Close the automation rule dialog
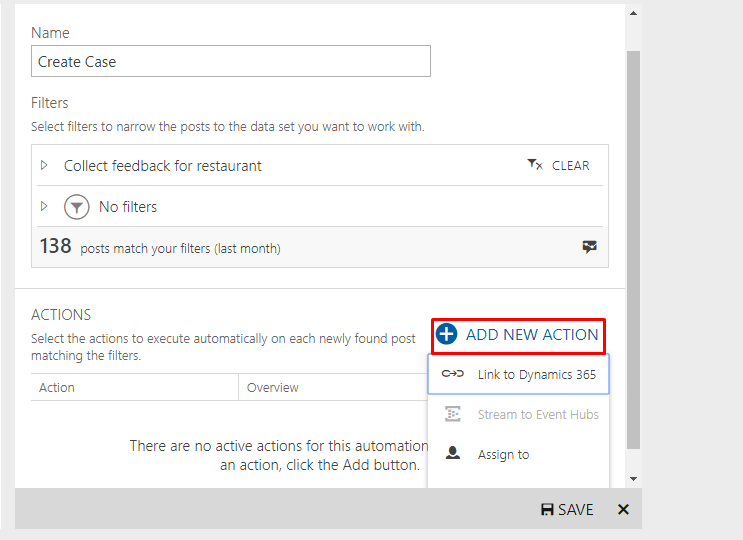The image size is (743, 540). pos(623,510)
